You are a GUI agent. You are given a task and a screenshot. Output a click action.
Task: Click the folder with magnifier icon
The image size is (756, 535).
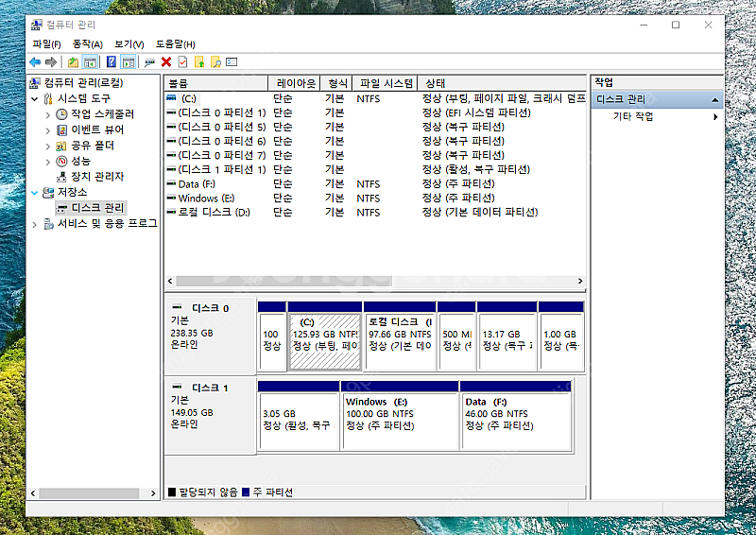(215, 61)
